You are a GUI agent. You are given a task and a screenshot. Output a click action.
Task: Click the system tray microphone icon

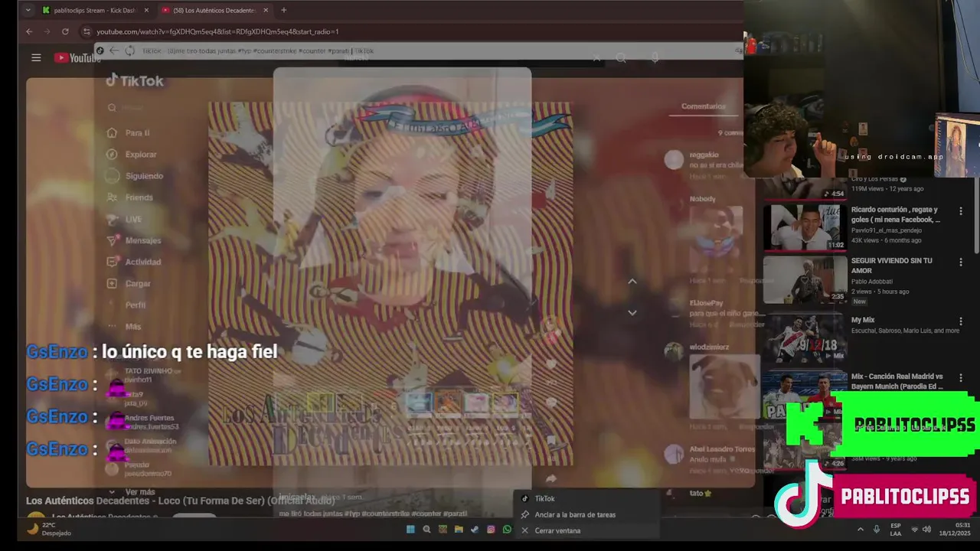(877, 530)
